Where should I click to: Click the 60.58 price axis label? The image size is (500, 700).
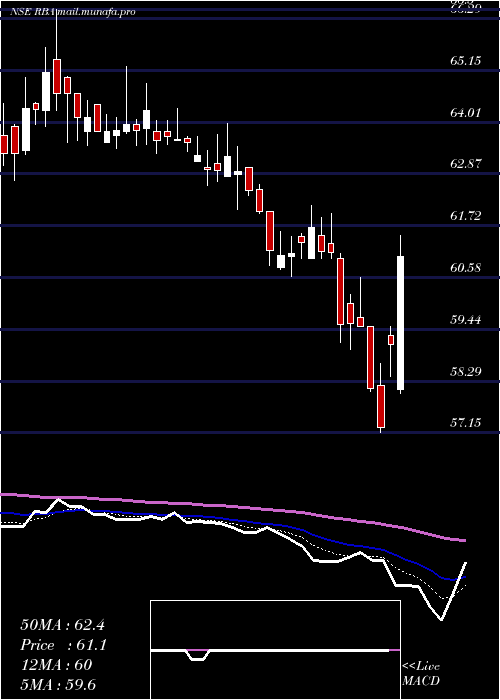(466, 268)
